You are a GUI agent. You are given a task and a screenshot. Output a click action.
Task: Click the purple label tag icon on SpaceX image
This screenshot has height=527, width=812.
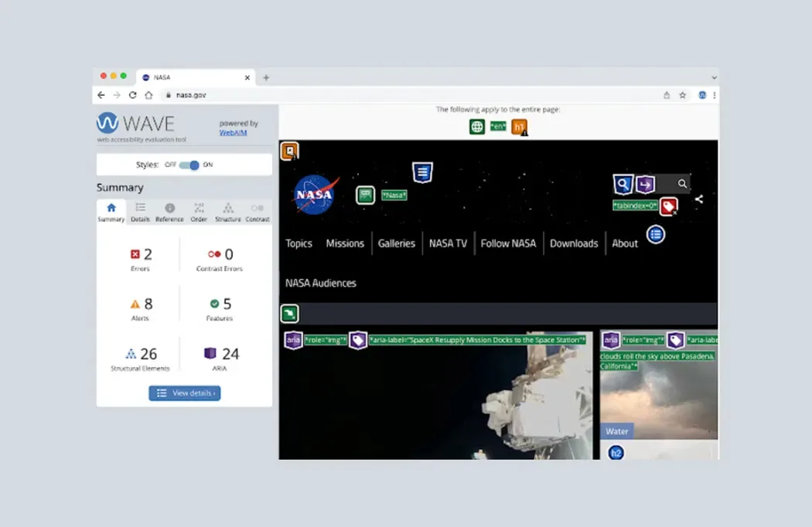click(358, 340)
